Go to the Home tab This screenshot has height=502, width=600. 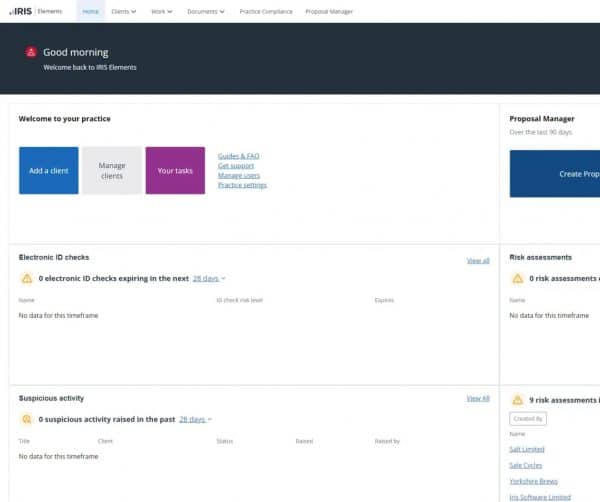click(x=90, y=11)
